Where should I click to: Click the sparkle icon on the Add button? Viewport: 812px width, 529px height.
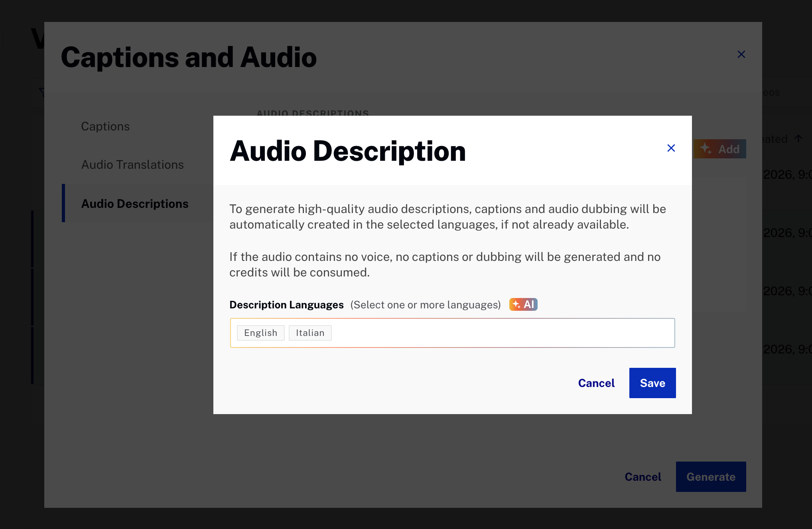706,148
